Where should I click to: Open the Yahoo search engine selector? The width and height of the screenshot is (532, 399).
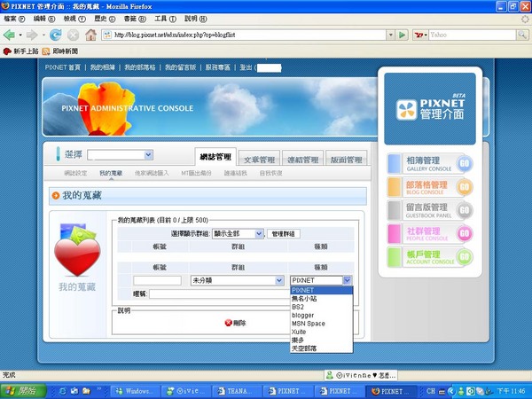(420, 35)
